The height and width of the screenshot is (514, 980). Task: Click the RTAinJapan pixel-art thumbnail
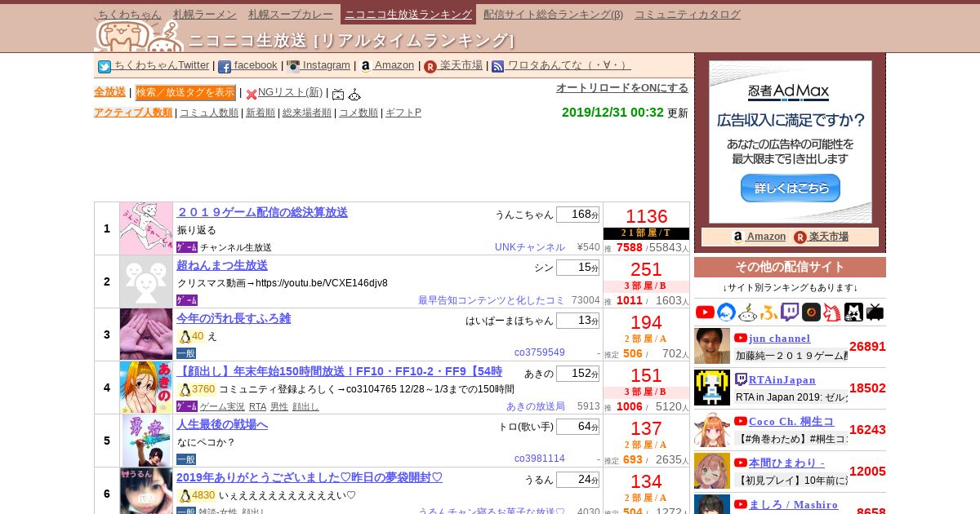(712, 388)
